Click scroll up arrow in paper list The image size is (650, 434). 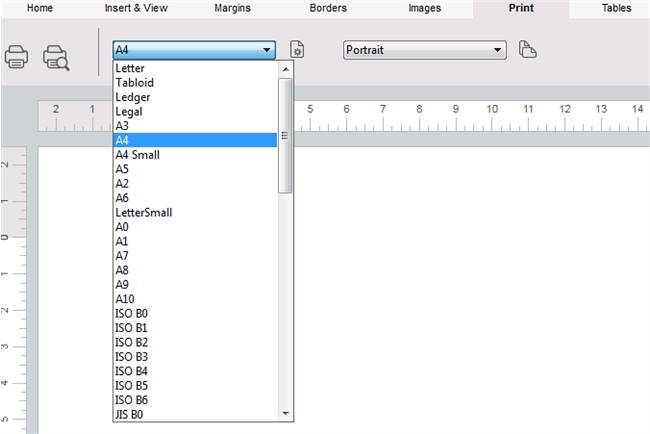pos(285,69)
